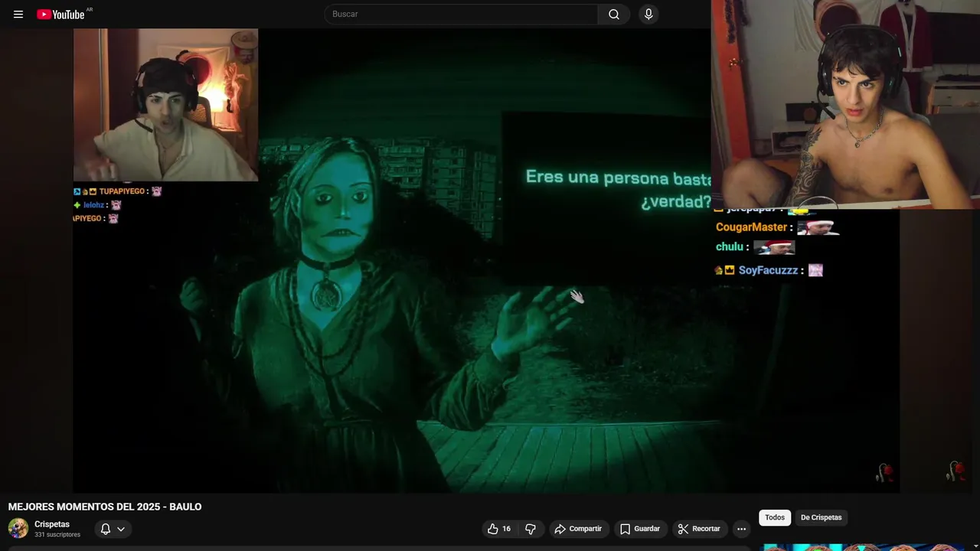Select the De Crispetas filter chip
Screen dimensions: 980x551
tap(821, 517)
